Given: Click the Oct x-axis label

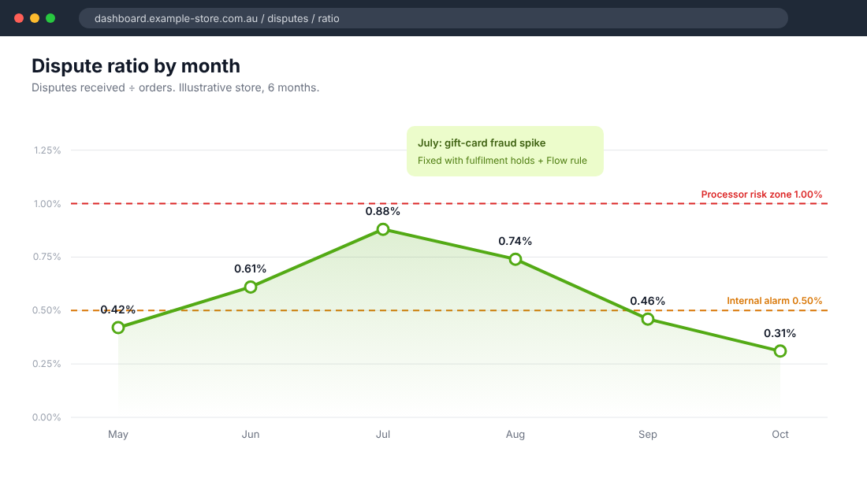Looking at the screenshot, I should 780,435.
